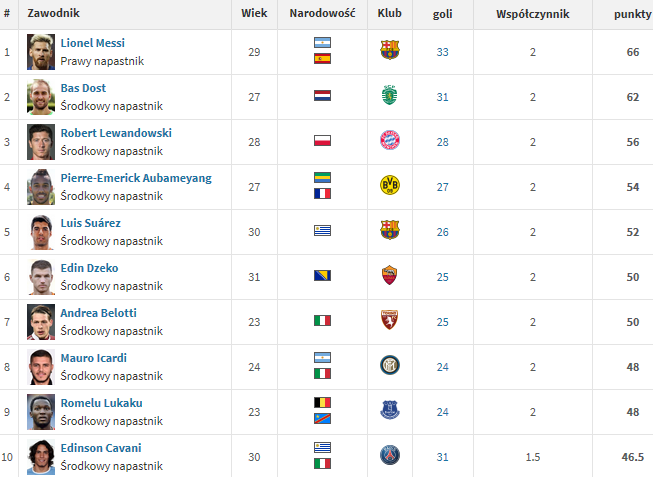This screenshot has width=653, height=477.
Task: Open Sporting CP club logo next to Bas Dost
Action: pyautogui.click(x=390, y=95)
